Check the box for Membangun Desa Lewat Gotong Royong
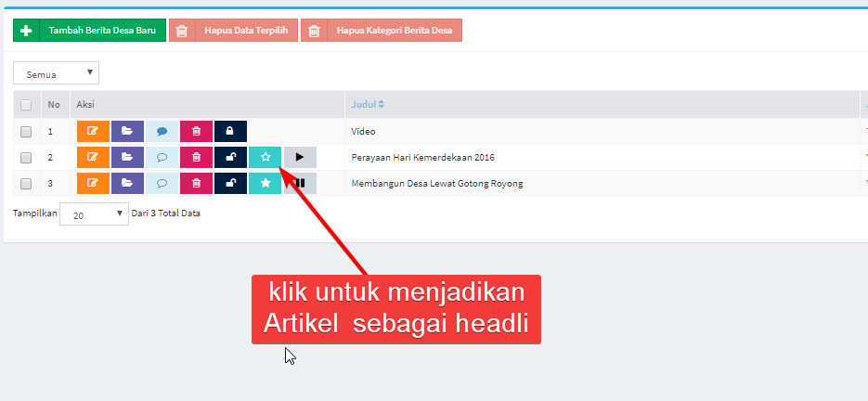Screen dimensions: 868x401 26,184
